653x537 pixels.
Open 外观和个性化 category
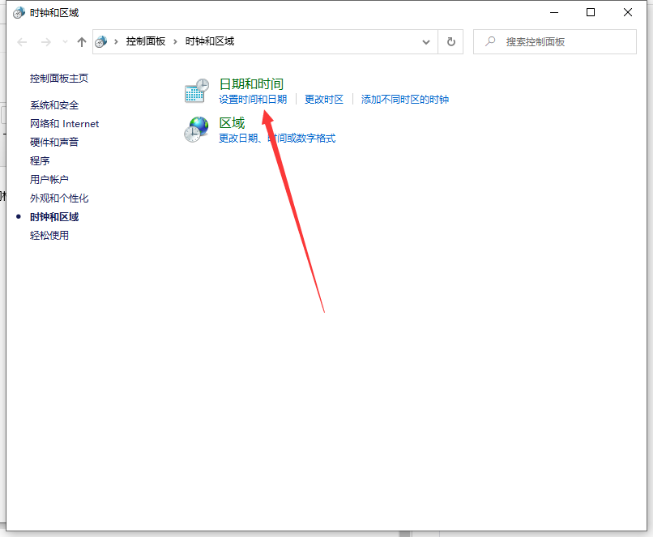coord(59,198)
